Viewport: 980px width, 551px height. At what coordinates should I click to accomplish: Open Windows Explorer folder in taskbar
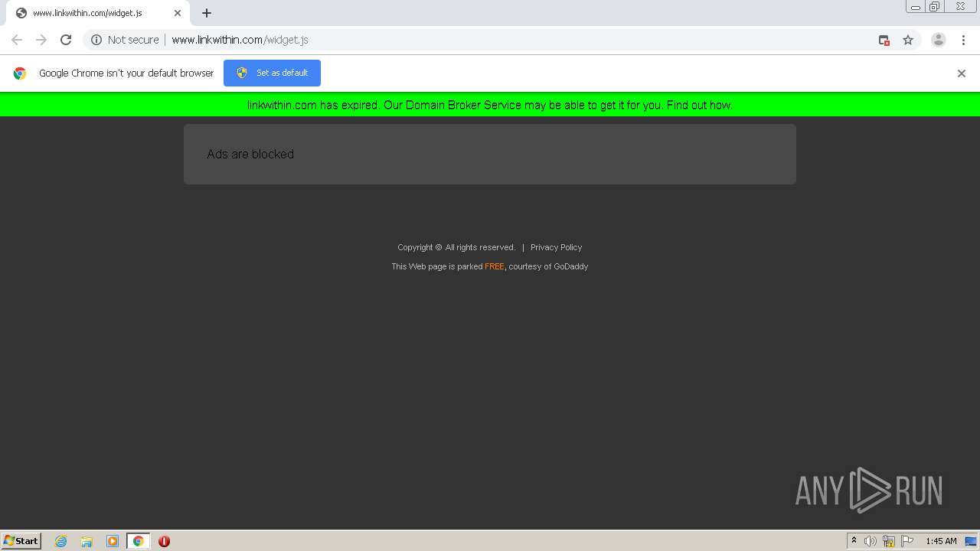click(87, 541)
